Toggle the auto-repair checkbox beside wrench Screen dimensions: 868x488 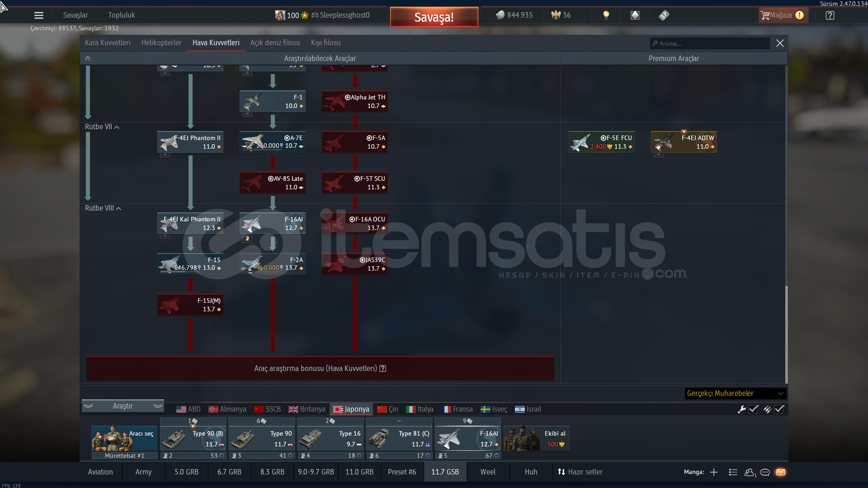click(753, 409)
